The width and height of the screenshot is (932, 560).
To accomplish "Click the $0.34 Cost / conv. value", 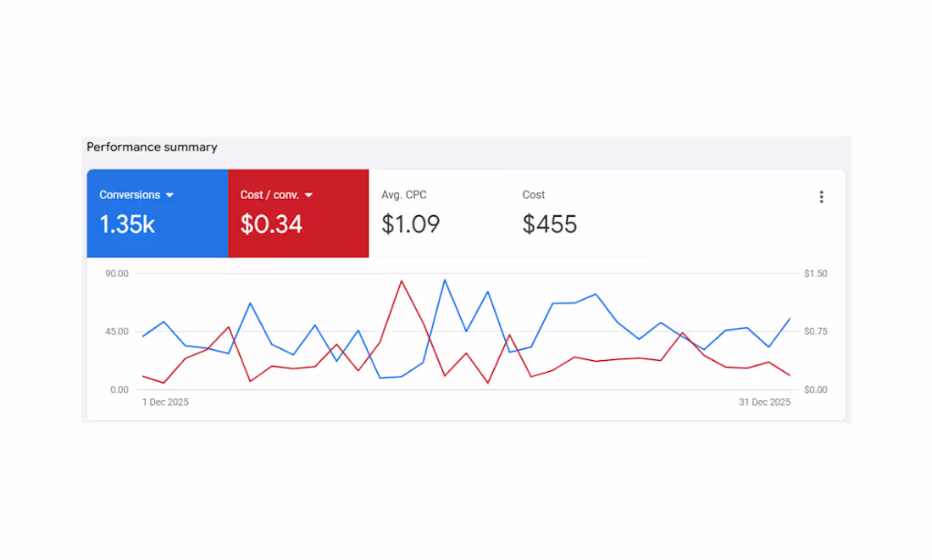I will [269, 225].
